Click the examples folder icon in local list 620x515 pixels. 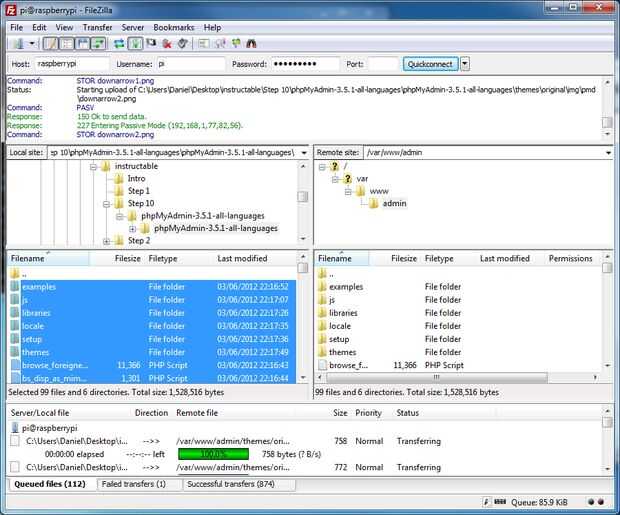15,286
